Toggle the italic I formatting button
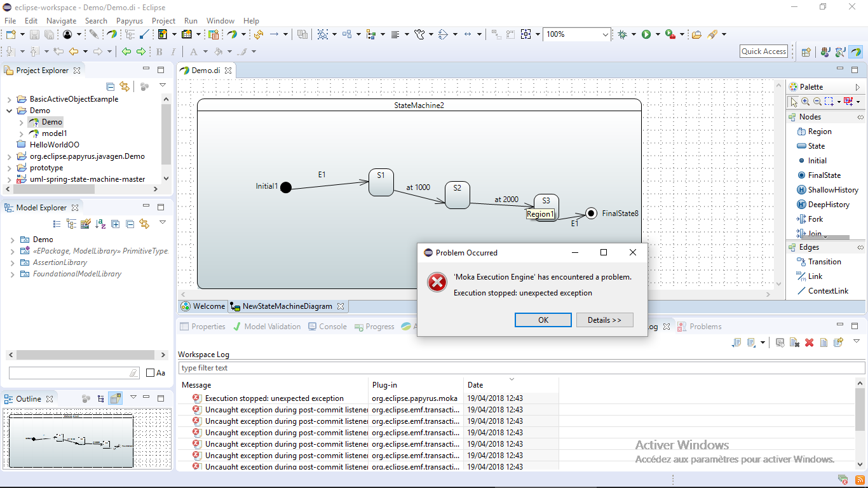The image size is (868, 488). (x=173, y=51)
